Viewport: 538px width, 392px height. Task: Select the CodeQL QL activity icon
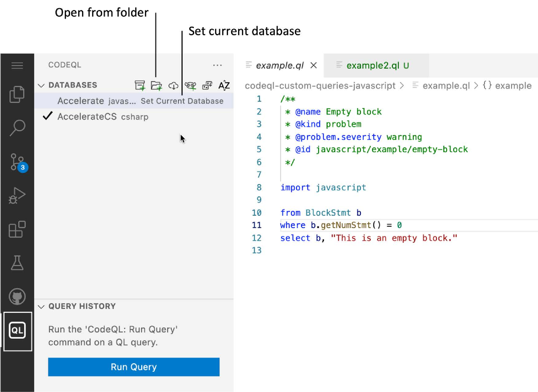[x=17, y=330]
